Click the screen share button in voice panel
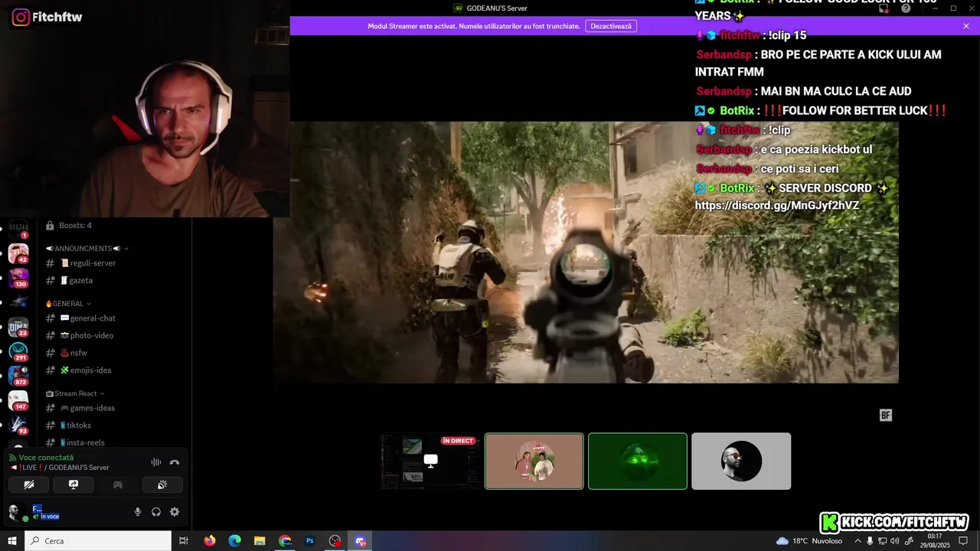980x551 pixels. [73, 484]
